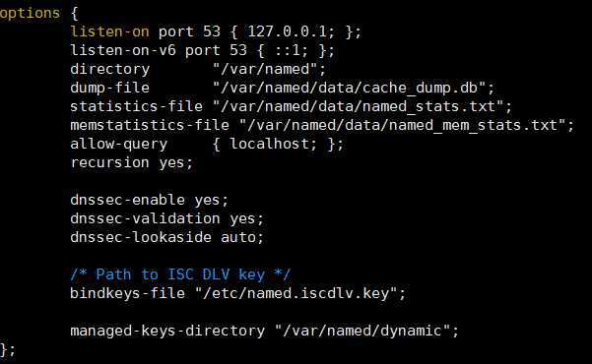Screen dimensions: 592x364
Task: Click the ::1 IPv6 address
Action: click(289, 50)
